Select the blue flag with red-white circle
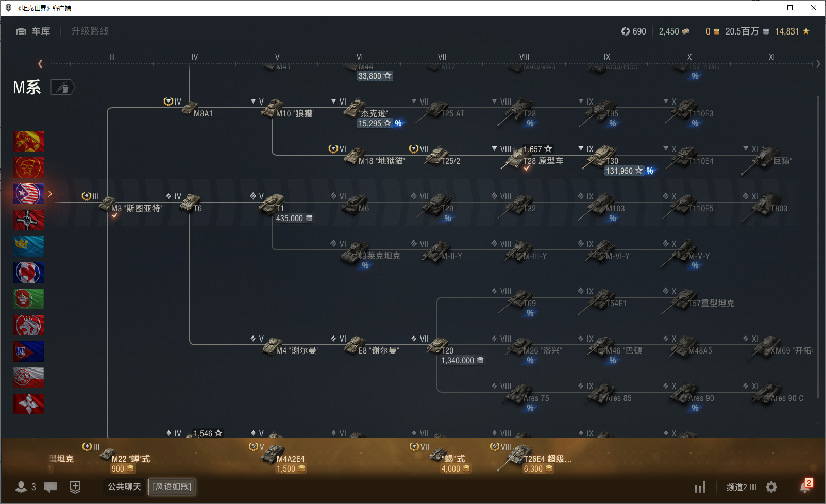The image size is (826, 504). 28,273
